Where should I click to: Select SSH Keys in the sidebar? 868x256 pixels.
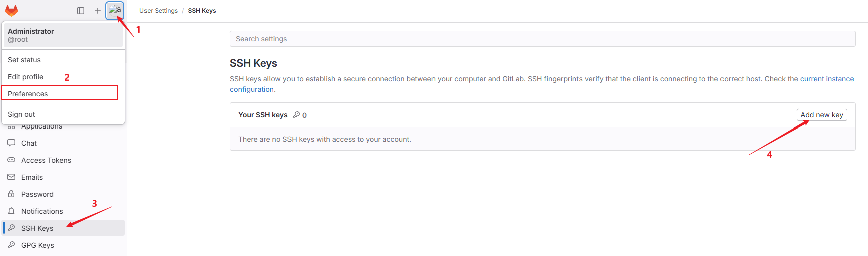pos(37,228)
